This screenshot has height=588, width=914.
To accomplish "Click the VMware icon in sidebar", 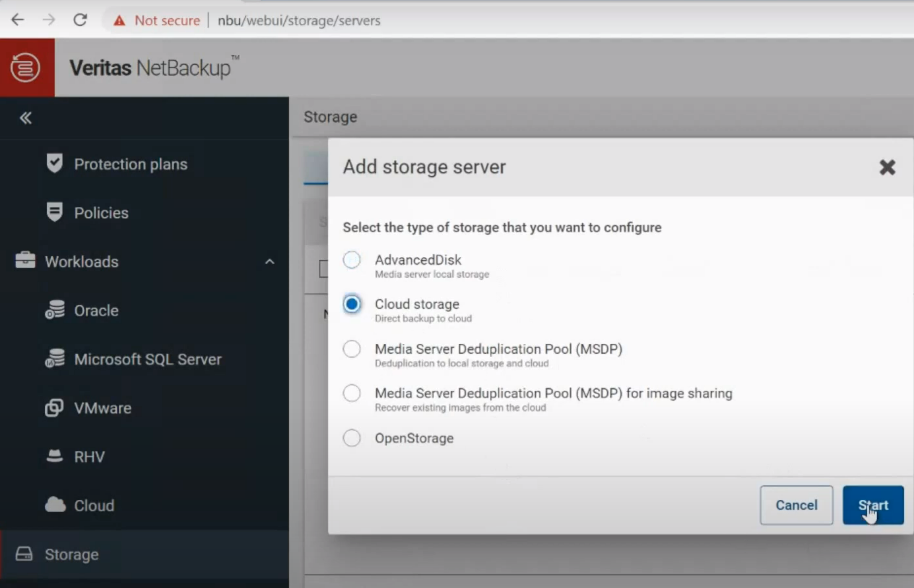I will tap(54, 408).
